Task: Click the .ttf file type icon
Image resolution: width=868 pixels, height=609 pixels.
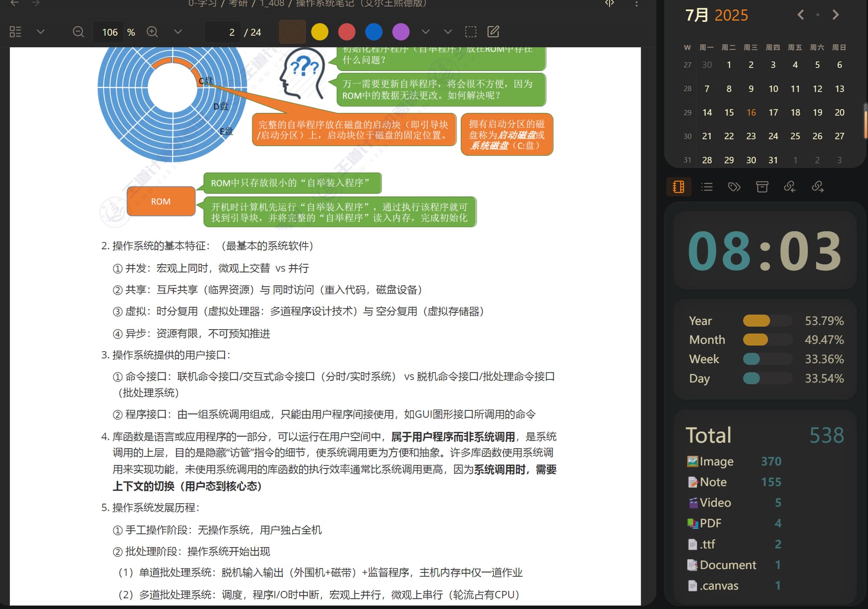Action: [692, 544]
